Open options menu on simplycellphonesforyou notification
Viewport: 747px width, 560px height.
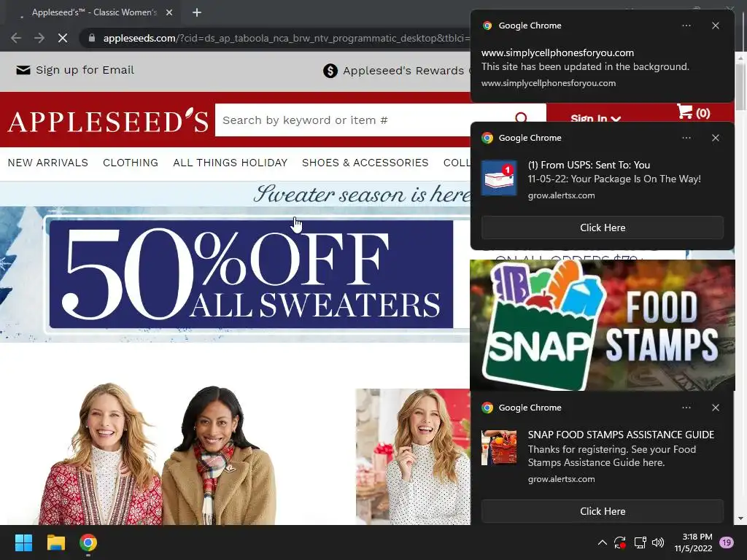(686, 26)
